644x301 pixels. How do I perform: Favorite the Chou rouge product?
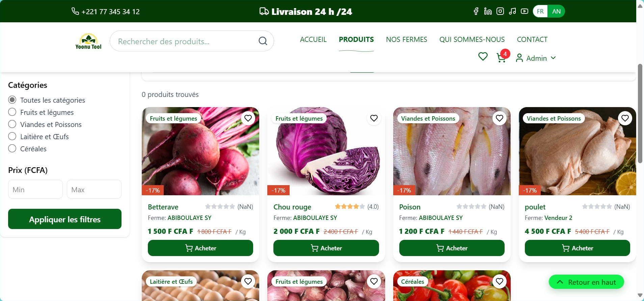click(374, 118)
